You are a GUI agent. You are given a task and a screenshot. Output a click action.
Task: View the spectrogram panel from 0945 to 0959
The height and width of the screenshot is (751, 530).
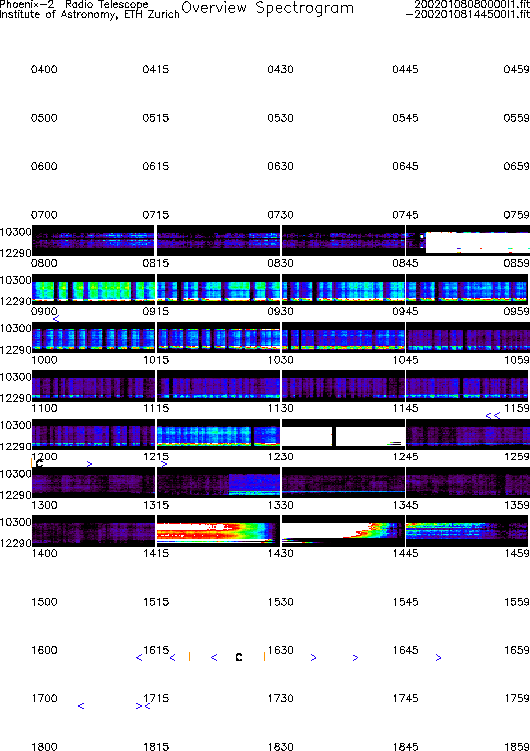click(x=468, y=337)
